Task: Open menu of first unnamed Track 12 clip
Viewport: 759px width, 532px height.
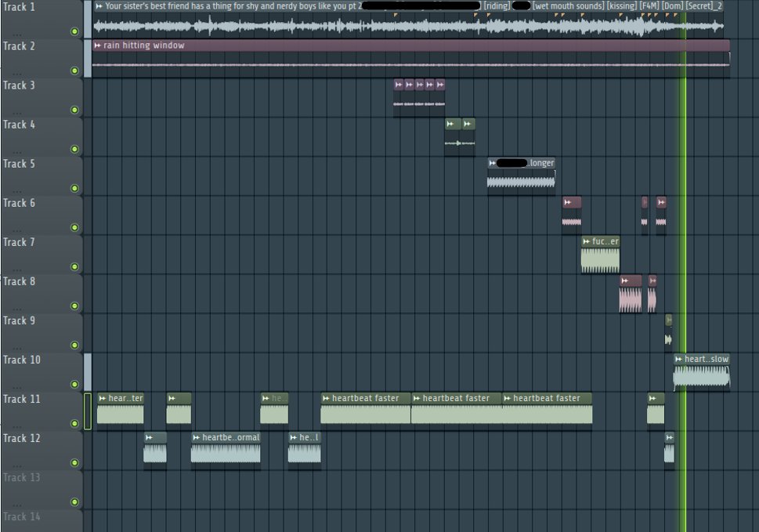Action: pos(149,438)
